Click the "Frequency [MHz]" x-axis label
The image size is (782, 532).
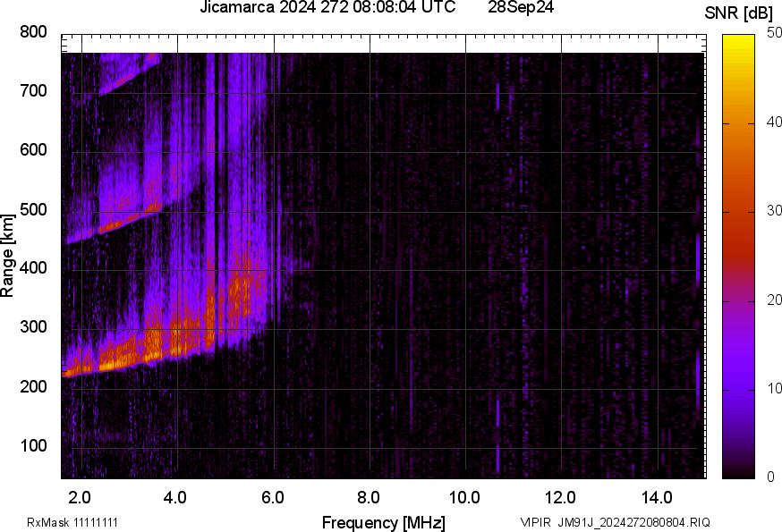(383, 522)
